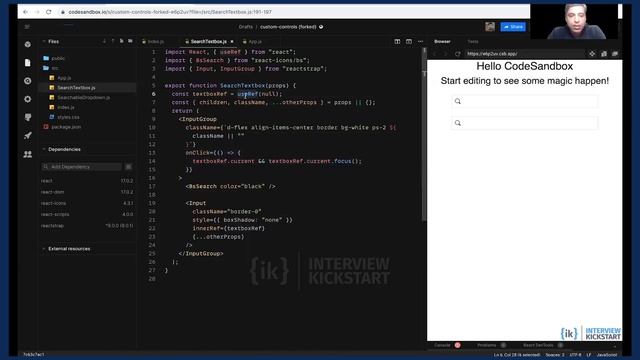640x360 pixels.
Task: Click the second editor layout icon
Action: click(409, 42)
